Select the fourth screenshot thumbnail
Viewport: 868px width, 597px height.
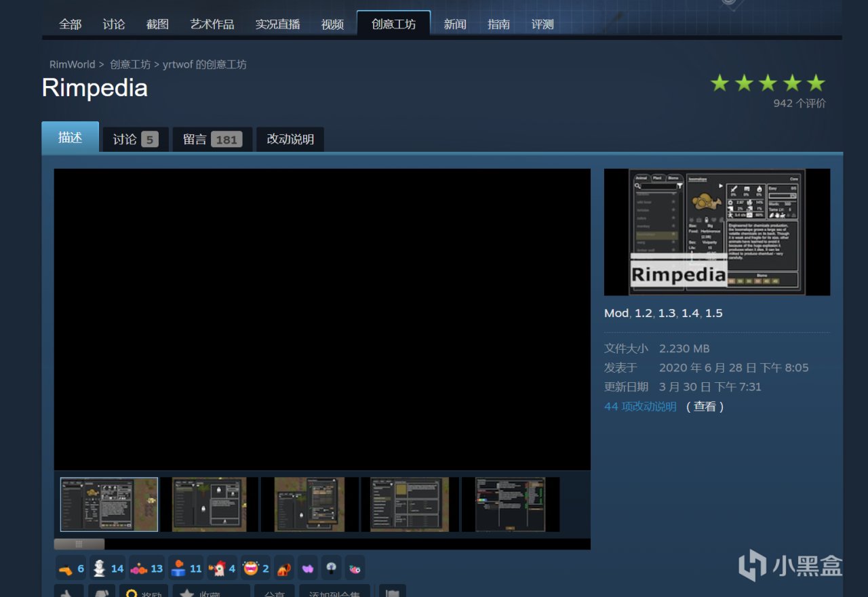point(410,504)
